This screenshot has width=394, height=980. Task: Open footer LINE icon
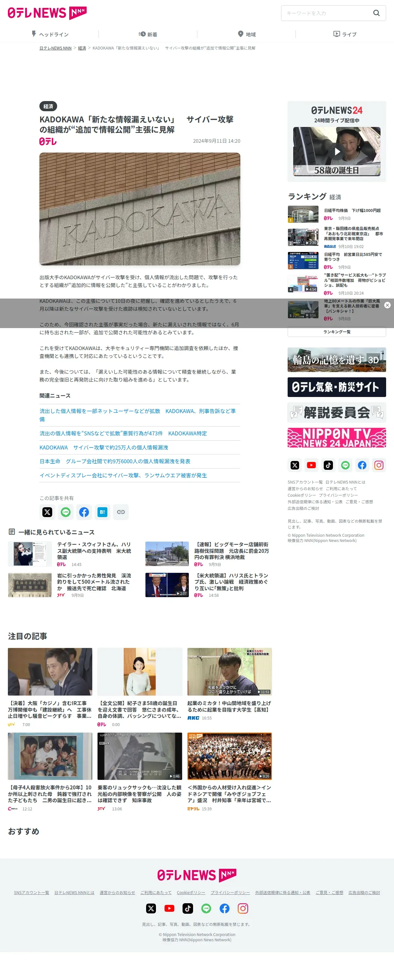click(x=206, y=908)
